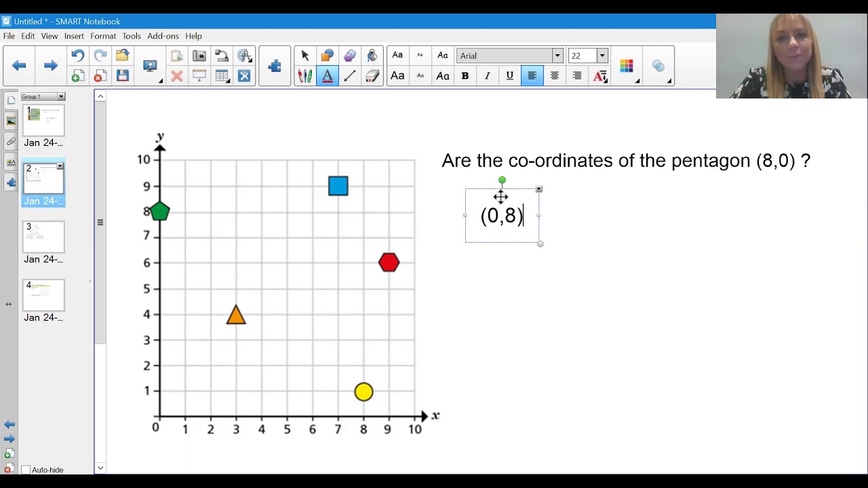Viewport: 868px width, 488px height.
Task: Open screen capture camera tool
Action: click(x=199, y=56)
